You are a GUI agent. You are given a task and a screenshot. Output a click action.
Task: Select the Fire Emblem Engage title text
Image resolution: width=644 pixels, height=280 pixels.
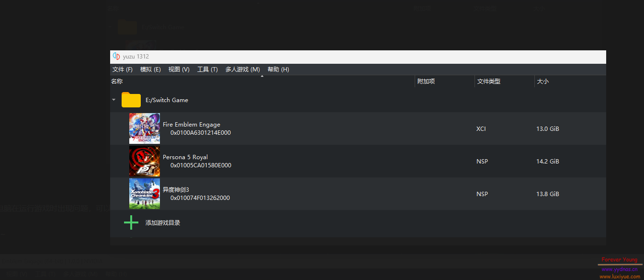click(x=192, y=125)
